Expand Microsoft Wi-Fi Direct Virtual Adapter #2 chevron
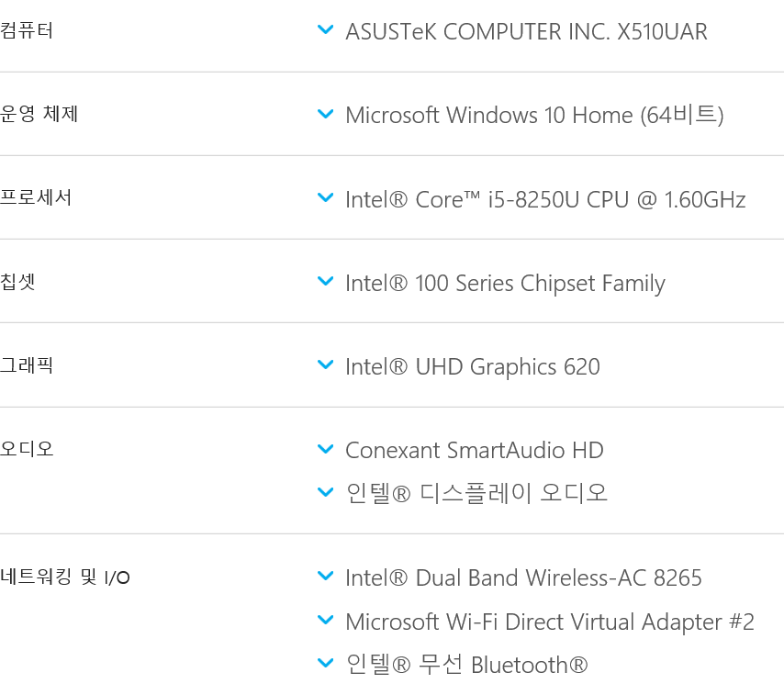This screenshot has height=695, width=784. coord(326,620)
